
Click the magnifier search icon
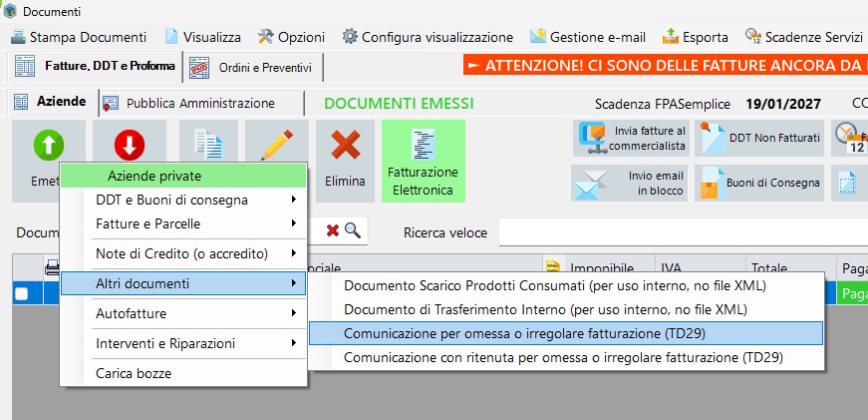pyautogui.click(x=353, y=230)
